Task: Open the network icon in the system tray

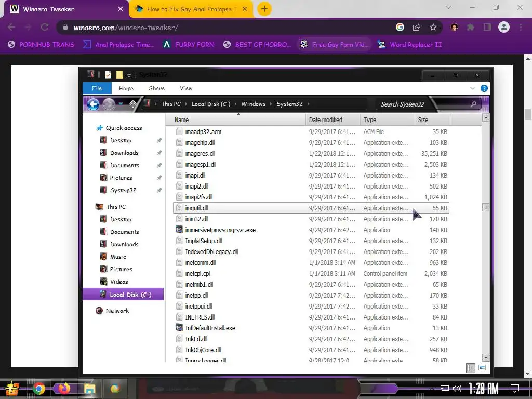Action: pos(445,389)
